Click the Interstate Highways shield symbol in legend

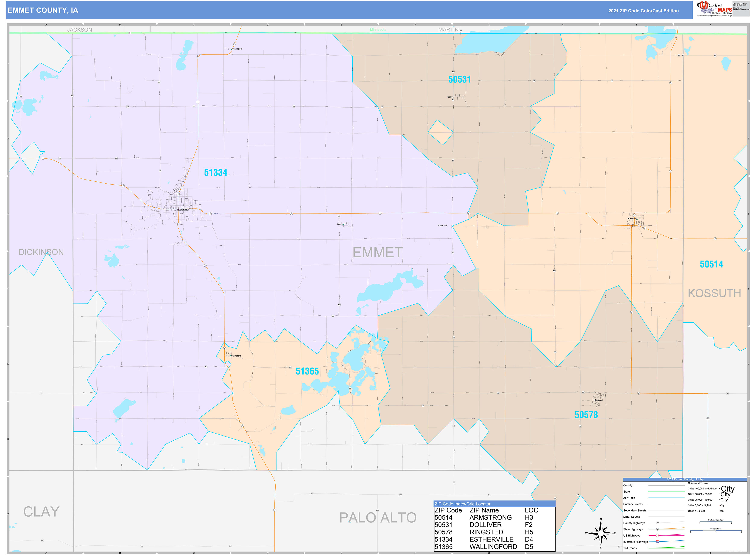658,542
